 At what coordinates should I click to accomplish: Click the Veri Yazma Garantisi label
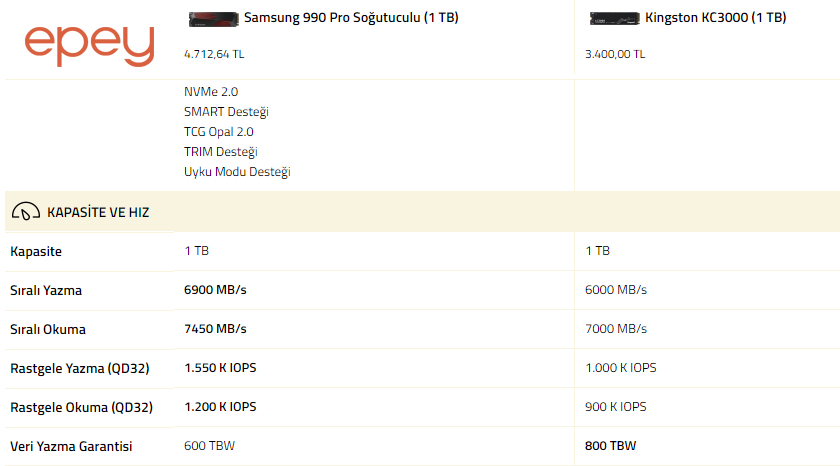tap(71, 446)
